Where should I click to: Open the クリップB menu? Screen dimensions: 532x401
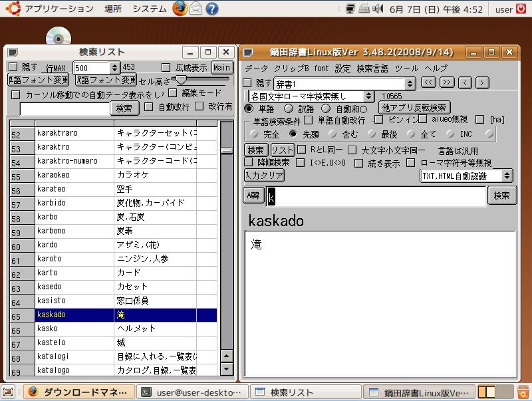coord(291,68)
